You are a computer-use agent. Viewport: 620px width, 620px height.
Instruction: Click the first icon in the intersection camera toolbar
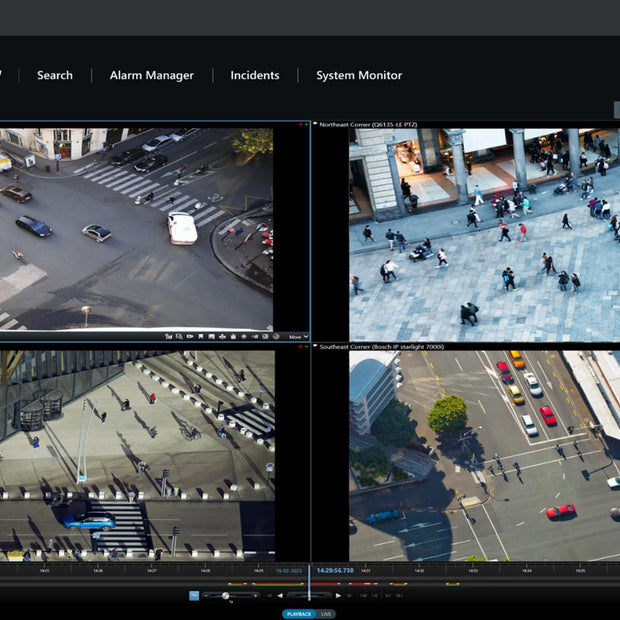coord(169,336)
